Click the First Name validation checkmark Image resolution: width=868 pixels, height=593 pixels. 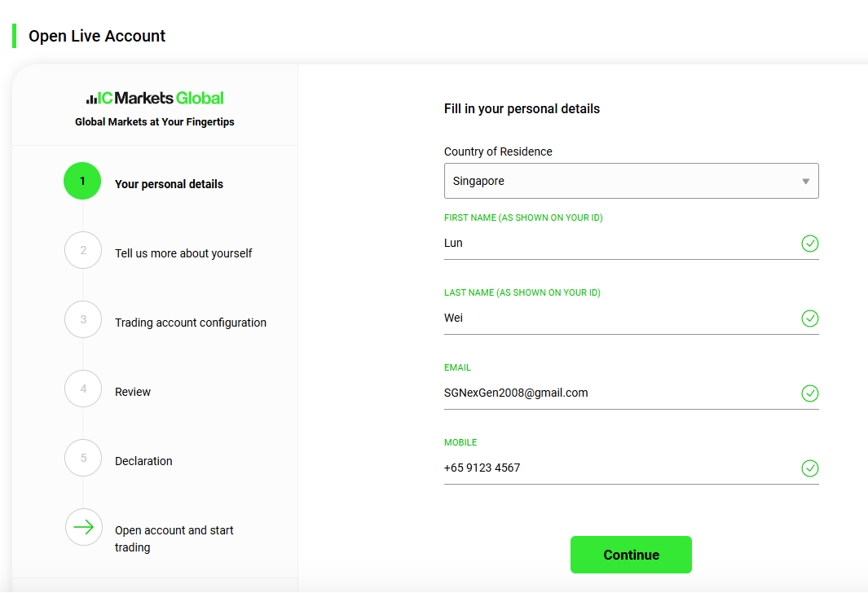tap(810, 244)
